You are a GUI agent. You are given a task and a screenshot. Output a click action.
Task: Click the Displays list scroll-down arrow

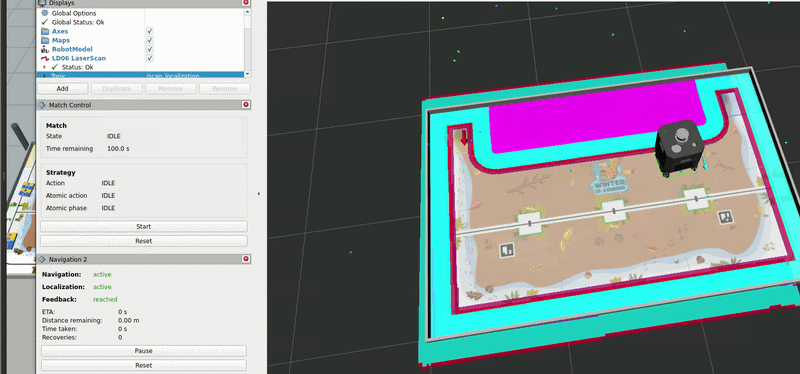click(247, 74)
